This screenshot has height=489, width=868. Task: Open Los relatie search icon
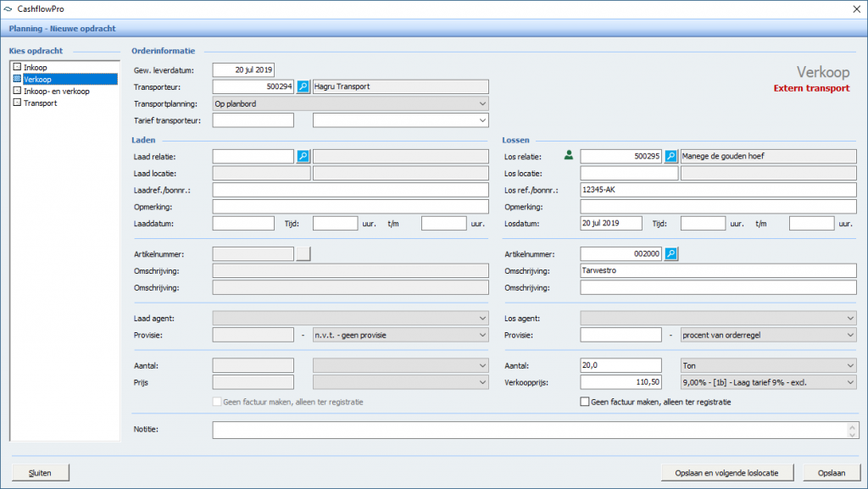click(671, 157)
